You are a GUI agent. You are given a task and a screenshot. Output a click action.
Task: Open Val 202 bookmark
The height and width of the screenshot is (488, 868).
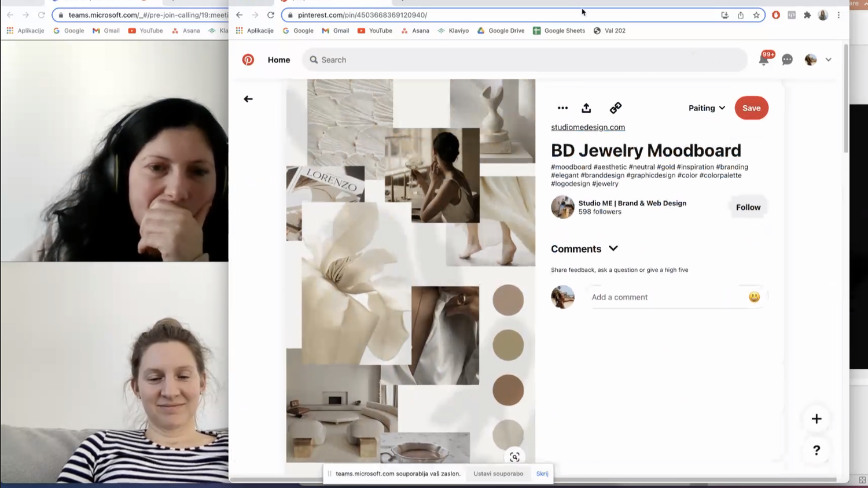point(609,31)
